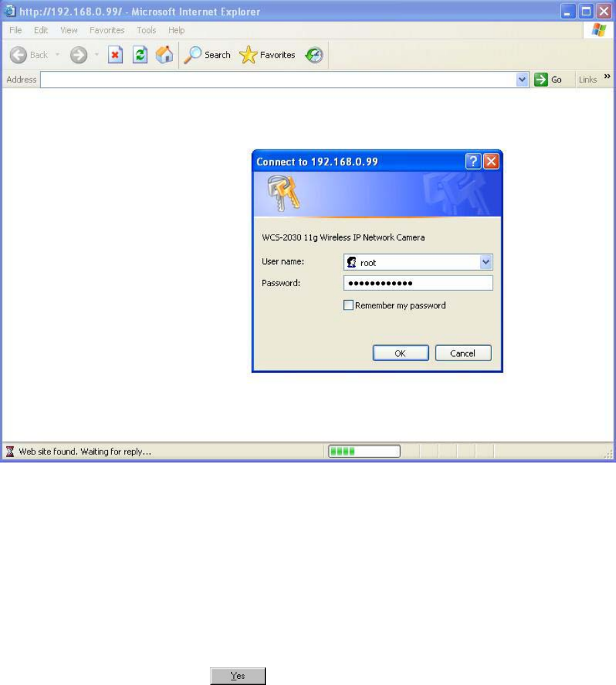The image size is (616, 685).
Task: Click the Windows flag logo in menu bar
Action: 599,30
